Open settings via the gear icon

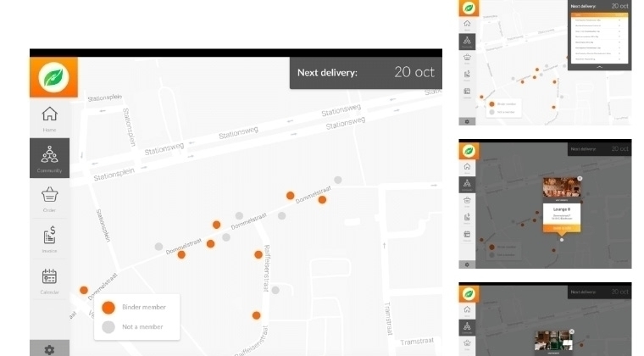click(50, 348)
